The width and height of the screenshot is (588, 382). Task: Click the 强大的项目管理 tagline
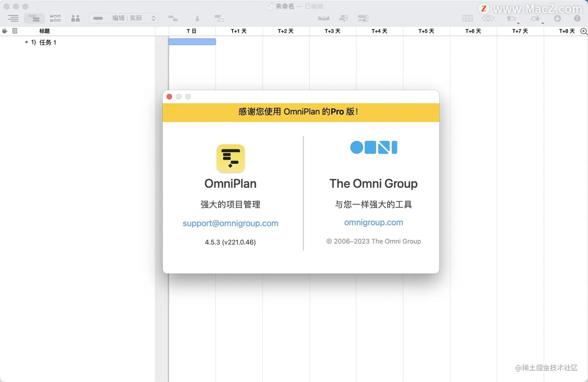230,204
